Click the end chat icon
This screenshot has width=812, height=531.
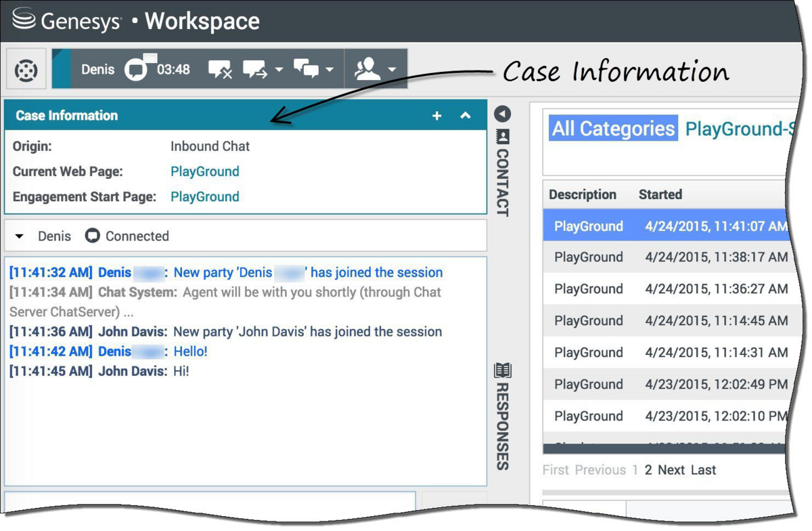[x=220, y=69]
